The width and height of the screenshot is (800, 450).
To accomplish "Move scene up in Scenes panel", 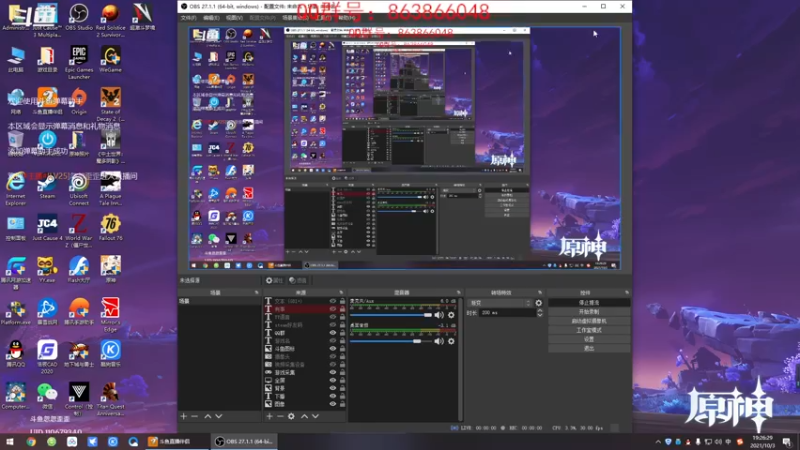I will [208, 416].
